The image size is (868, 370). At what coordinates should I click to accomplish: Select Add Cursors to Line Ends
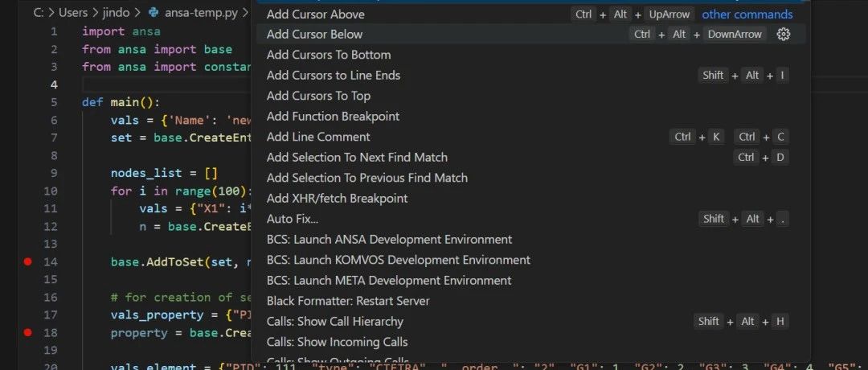(x=531, y=76)
